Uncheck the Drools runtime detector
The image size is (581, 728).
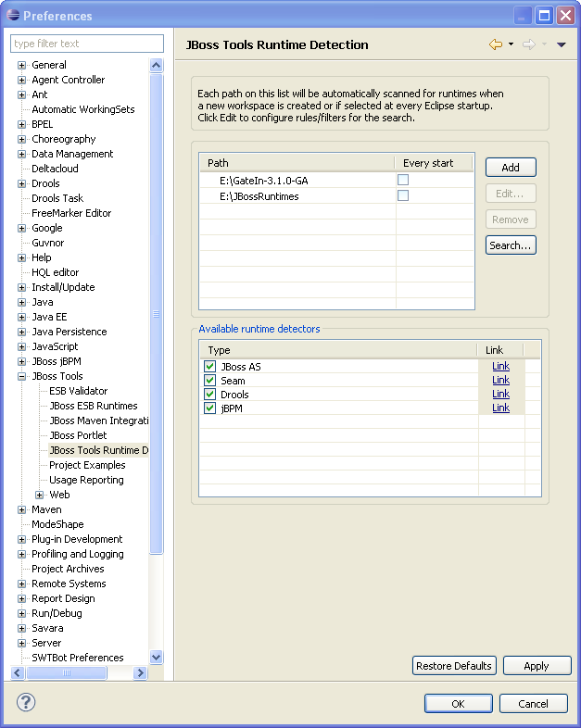(210, 395)
